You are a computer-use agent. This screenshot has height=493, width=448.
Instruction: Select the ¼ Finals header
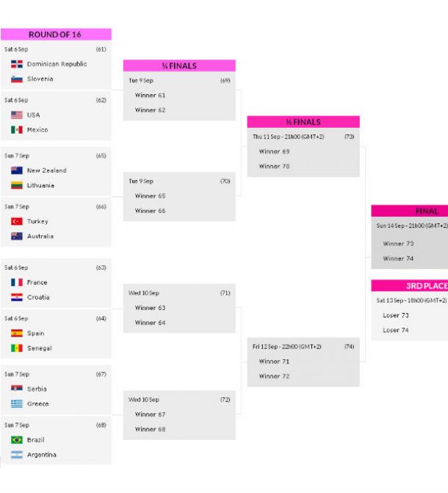pos(179,65)
